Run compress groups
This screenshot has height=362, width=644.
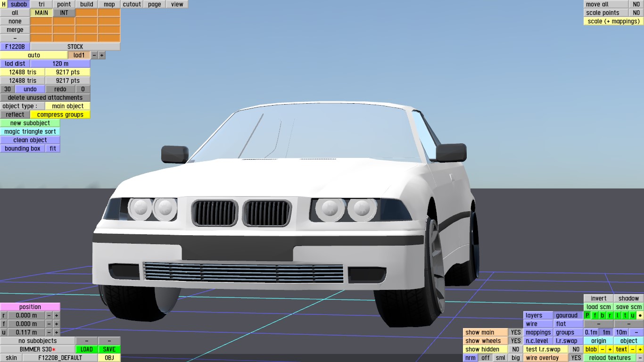[60, 115]
